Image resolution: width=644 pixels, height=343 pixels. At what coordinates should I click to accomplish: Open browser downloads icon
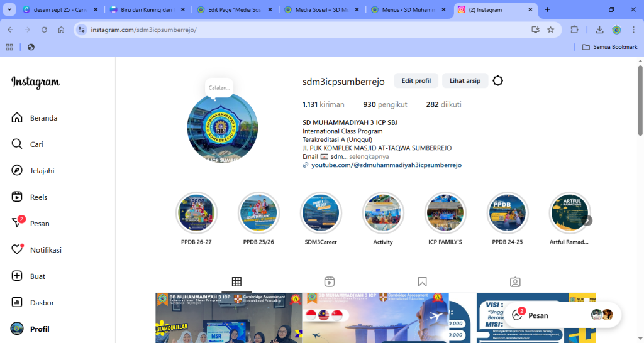[599, 30]
